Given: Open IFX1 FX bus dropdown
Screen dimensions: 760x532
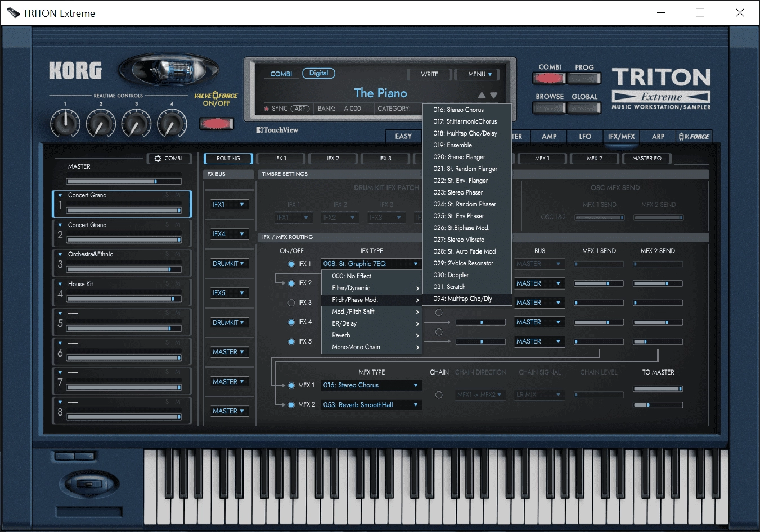Looking at the screenshot, I should 230,205.
